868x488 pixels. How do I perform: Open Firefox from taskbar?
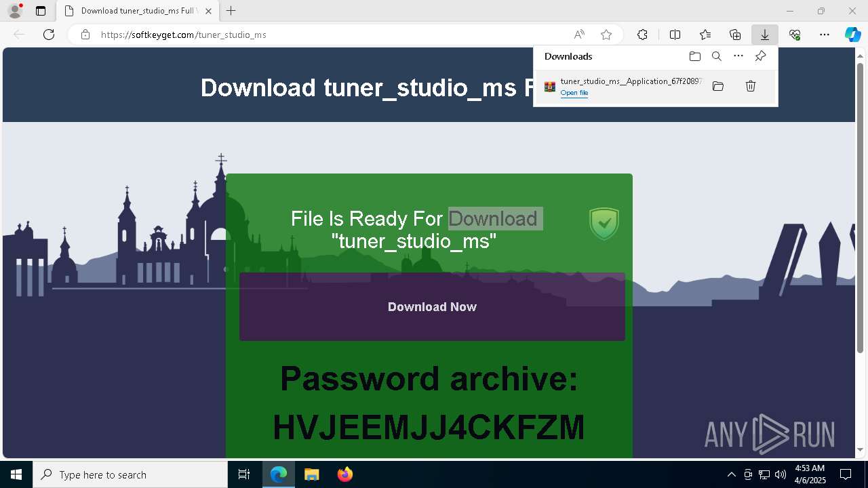point(344,474)
